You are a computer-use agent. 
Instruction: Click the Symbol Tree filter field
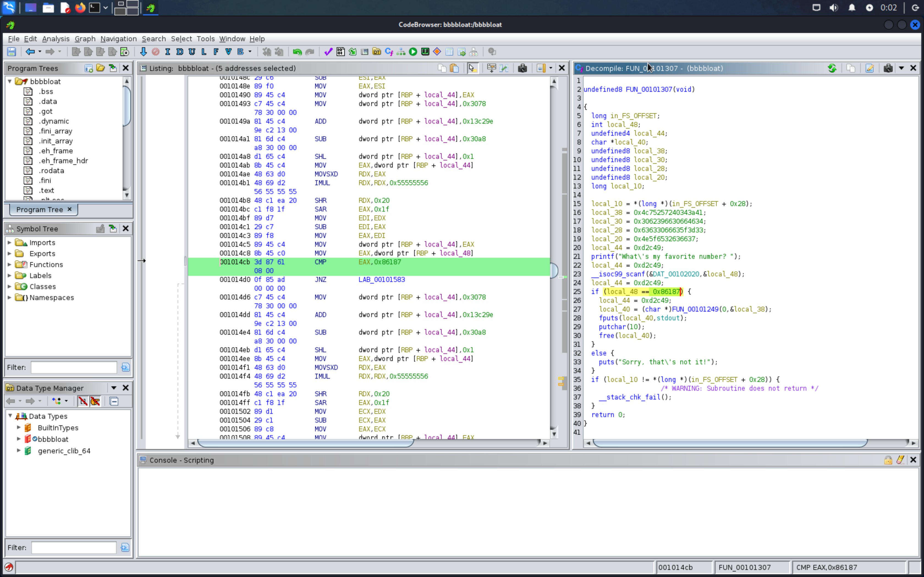[x=74, y=367]
